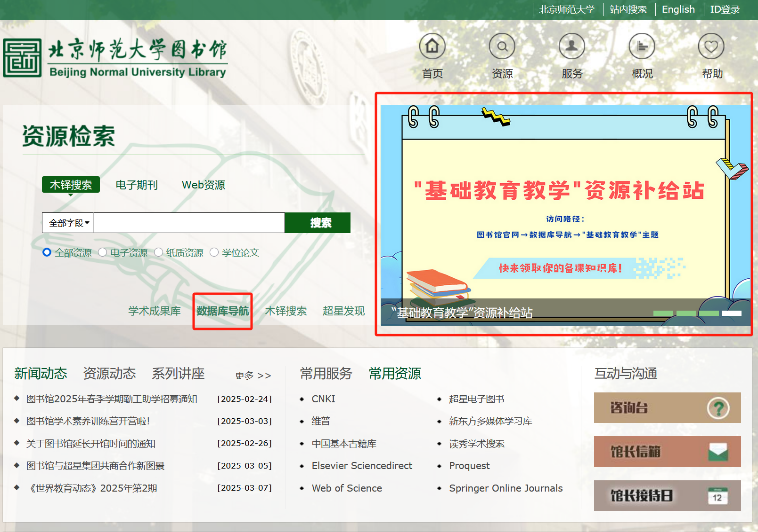Switch to the 系列讲座 tab
758x532 pixels.
click(x=178, y=373)
